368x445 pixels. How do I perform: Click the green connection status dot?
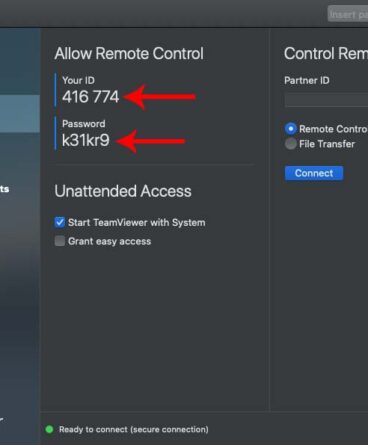tap(49, 429)
